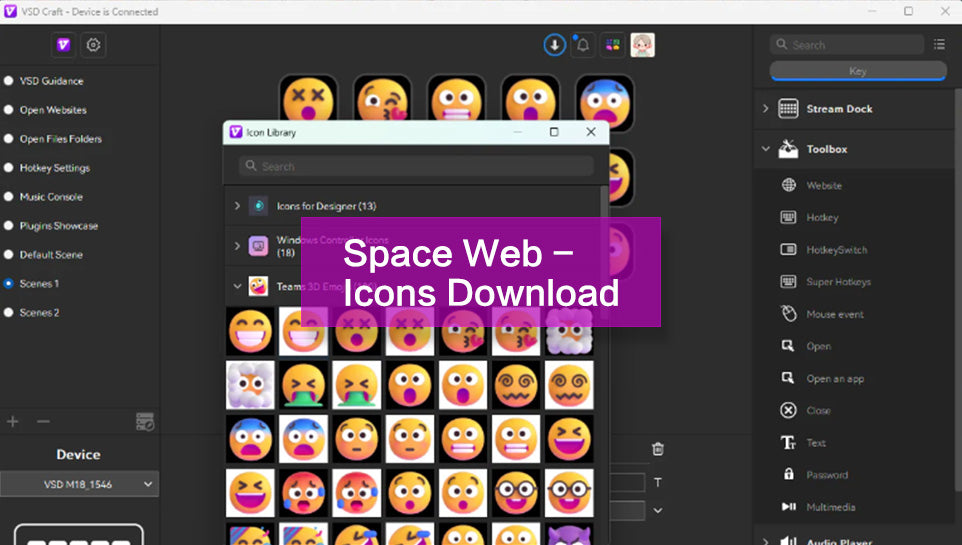Click the Stream Dock label
The height and width of the screenshot is (545, 962).
[839, 109]
